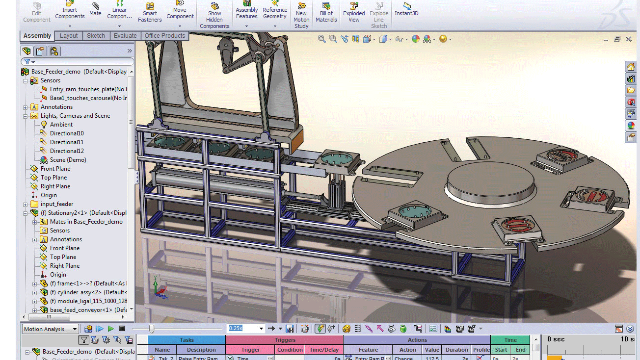This screenshot has width=640, height=360.
Task: Click the Scene (Demo) tree item
Action: tap(67, 160)
